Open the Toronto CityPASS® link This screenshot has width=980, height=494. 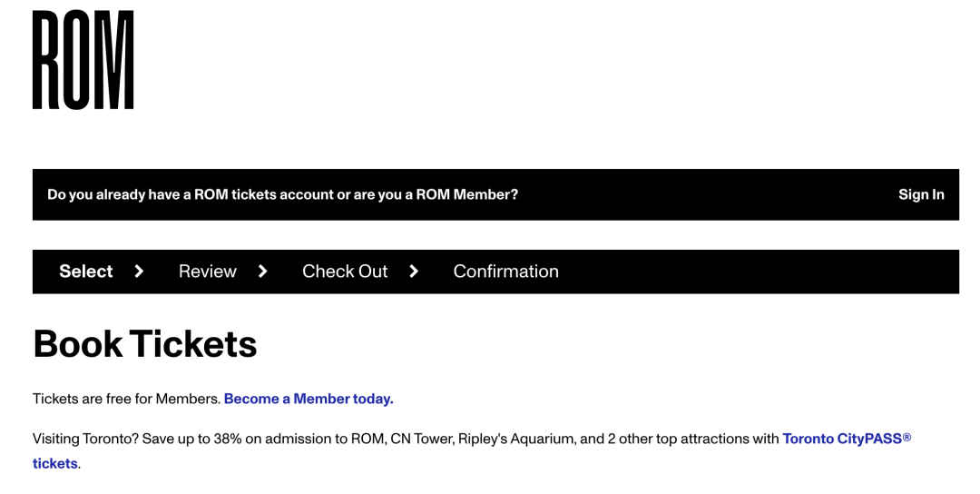[x=847, y=439]
